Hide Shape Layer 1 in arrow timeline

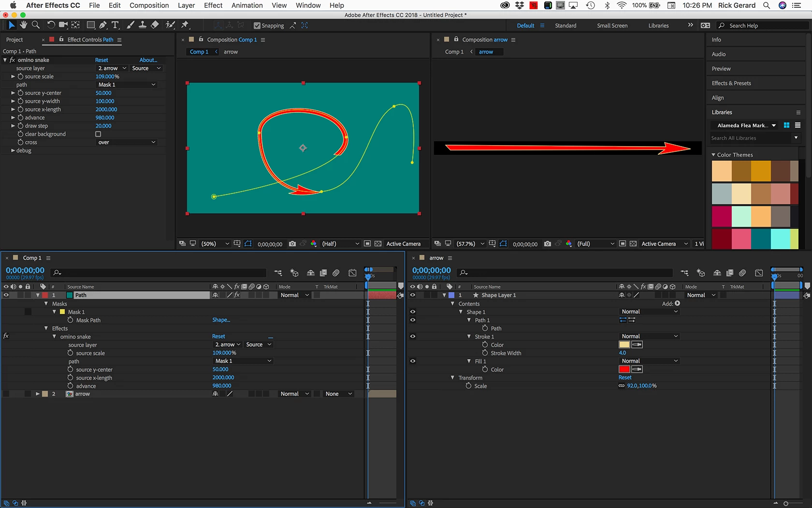tap(413, 295)
